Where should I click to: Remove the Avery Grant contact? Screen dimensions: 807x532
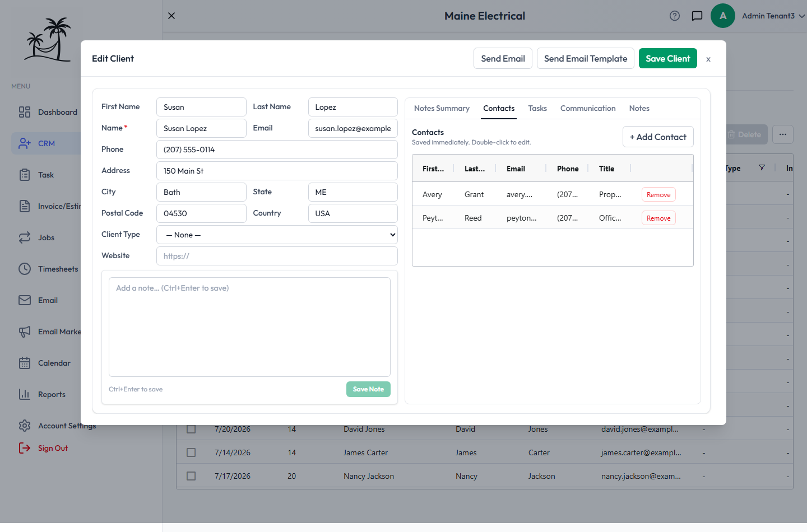658,194
